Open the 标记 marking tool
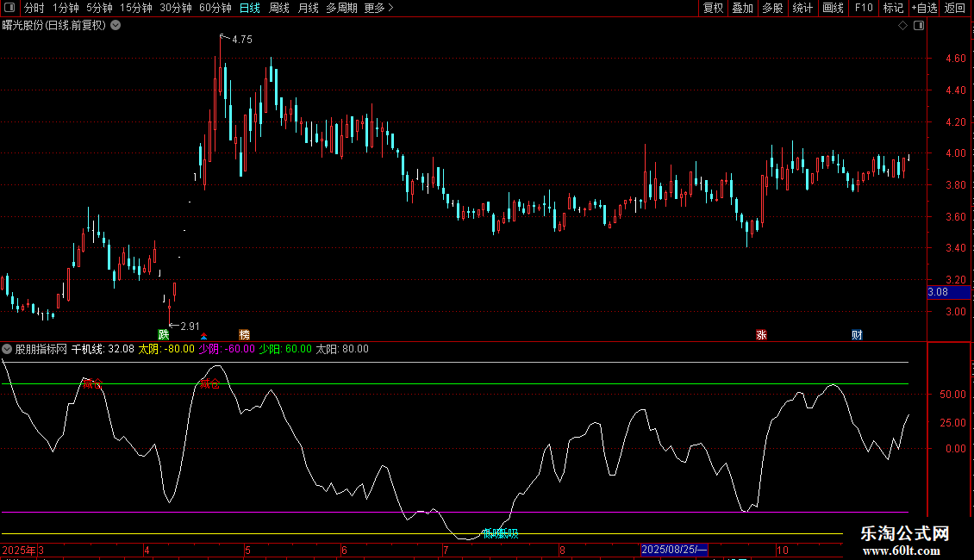Screen dimensions: 974x560 point(893,9)
